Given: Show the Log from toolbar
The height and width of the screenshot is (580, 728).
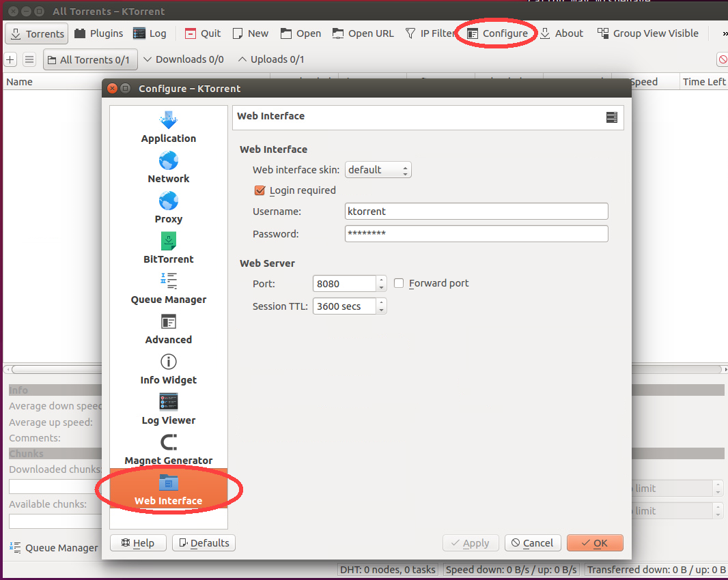Looking at the screenshot, I should click(x=150, y=33).
